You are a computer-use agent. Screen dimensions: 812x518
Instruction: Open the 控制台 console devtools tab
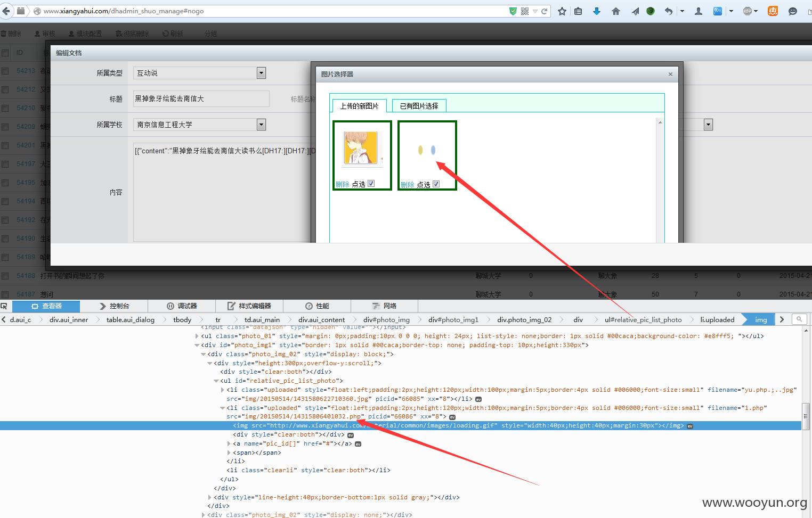[x=114, y=306]
